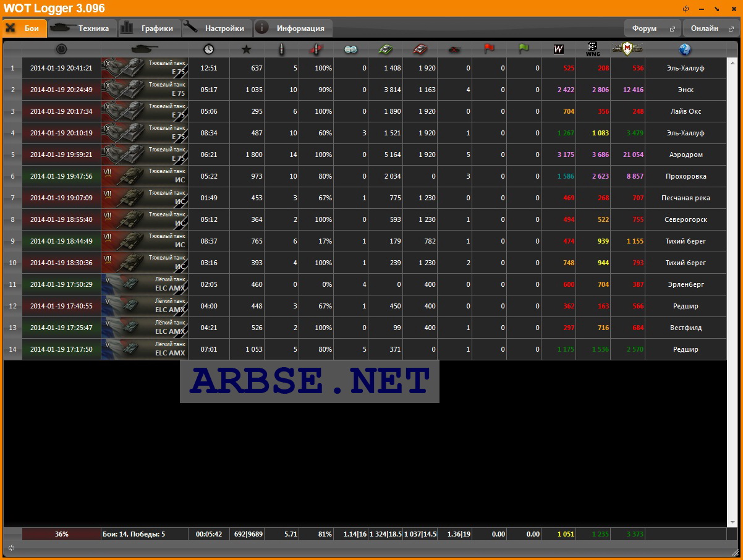This screenshot has height=560, width=743.
Task: Click the Эрленберг map cell
Action: (686, 284)
